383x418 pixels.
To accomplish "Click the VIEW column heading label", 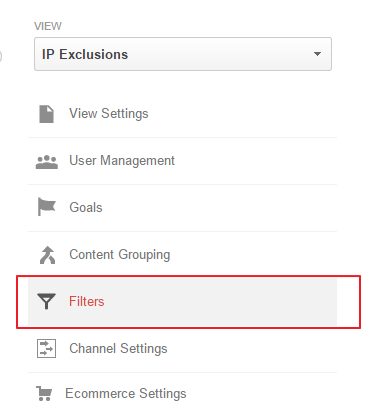I will [x=48, y=26].
